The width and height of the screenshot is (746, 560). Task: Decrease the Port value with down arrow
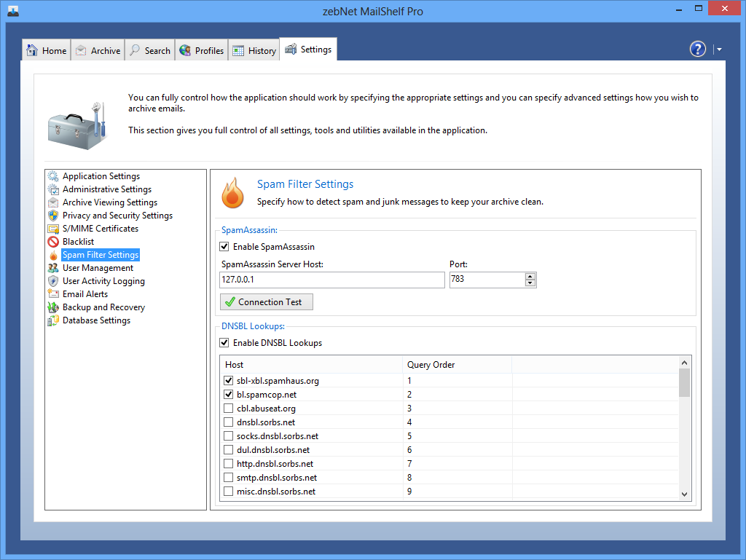(x=530, y=284)
